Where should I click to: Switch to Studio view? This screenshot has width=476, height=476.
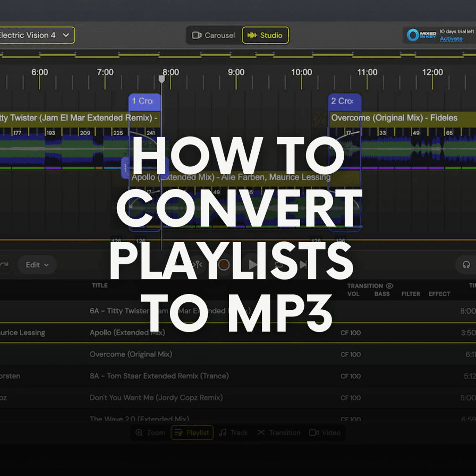click(265, 35)
